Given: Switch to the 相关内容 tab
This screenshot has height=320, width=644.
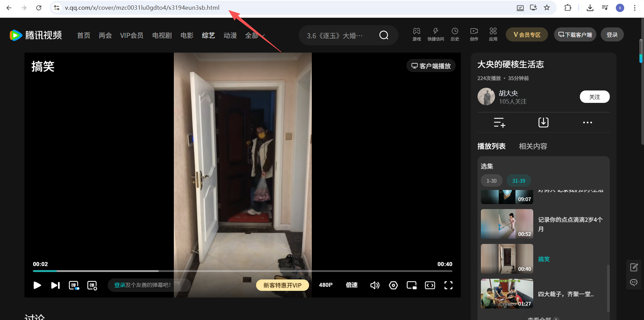Looking at the screenshot, I should pos(533,146).
